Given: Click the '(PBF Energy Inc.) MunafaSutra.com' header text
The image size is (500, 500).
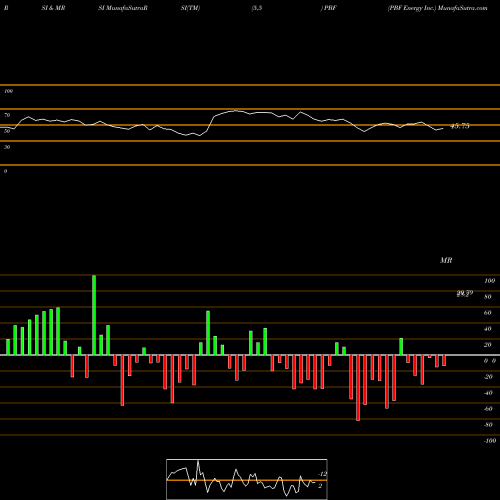Looking at the screenshot, I should tap(437, 8).
